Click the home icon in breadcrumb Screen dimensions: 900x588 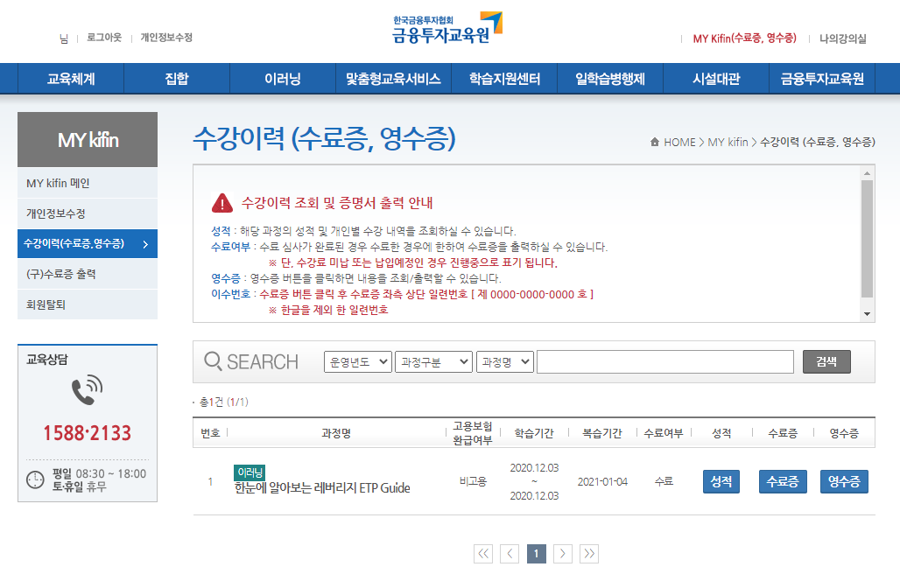coord(654,142)
